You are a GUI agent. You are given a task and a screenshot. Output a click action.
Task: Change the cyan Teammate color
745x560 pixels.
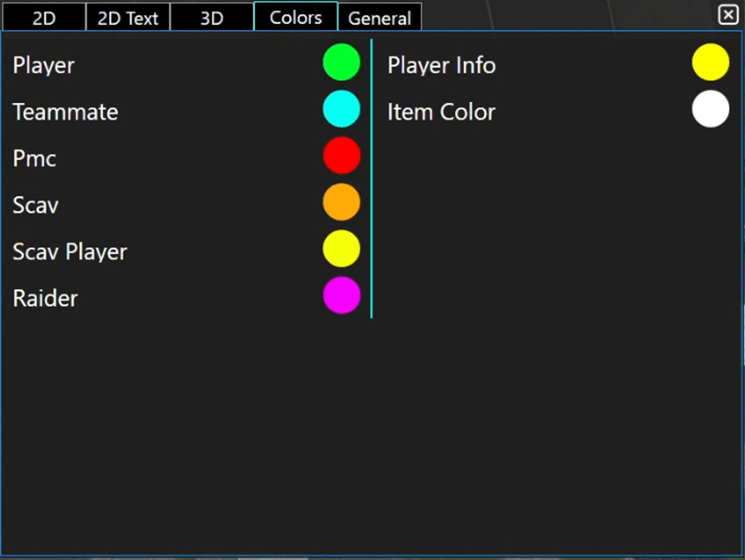(x=341, y=108)
